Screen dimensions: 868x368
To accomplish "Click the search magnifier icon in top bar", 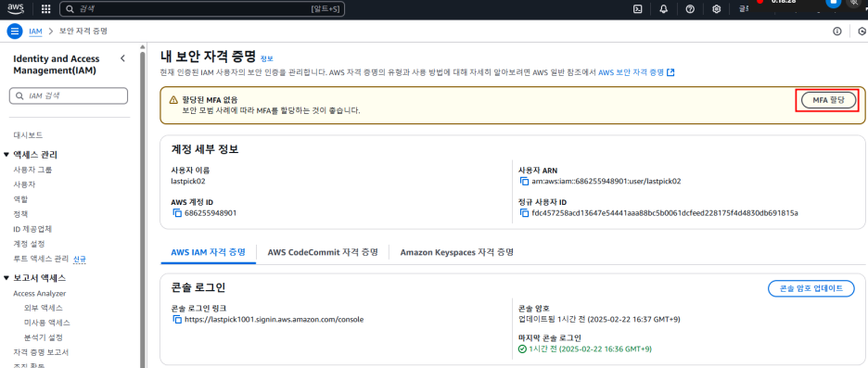I will 70,9.
